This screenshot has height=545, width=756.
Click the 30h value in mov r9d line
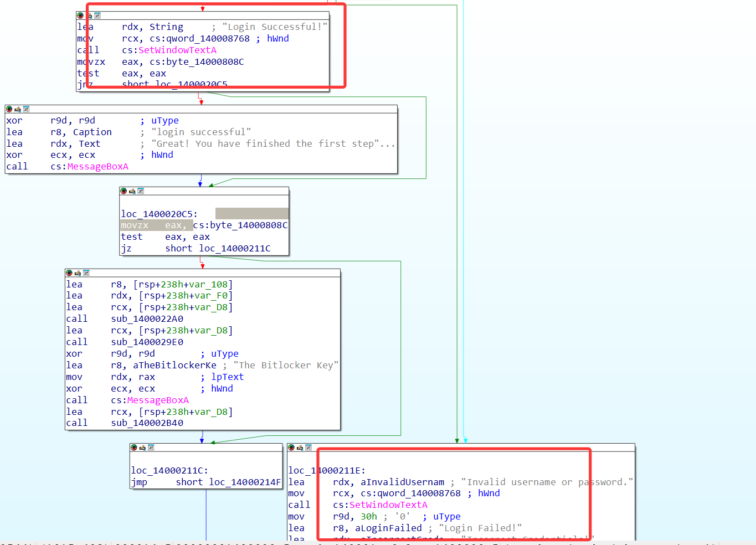(x=369, y=517)
